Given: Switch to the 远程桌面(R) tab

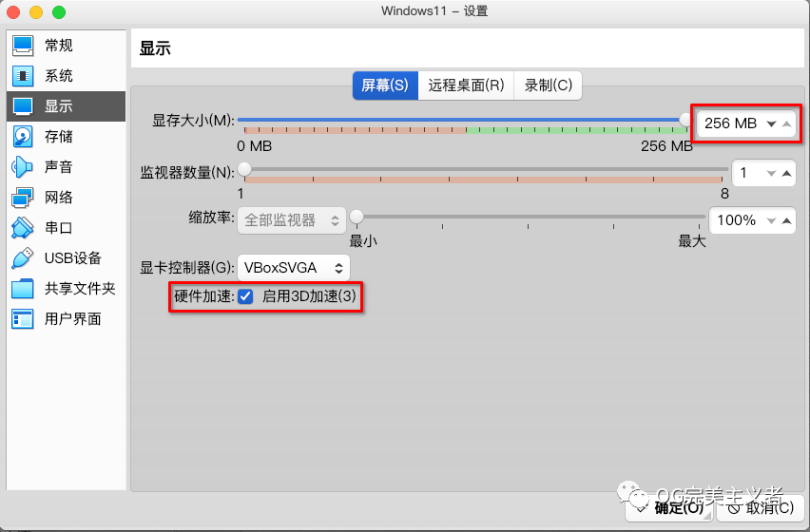Looking at the screenshot, I should tap(466, 85).
